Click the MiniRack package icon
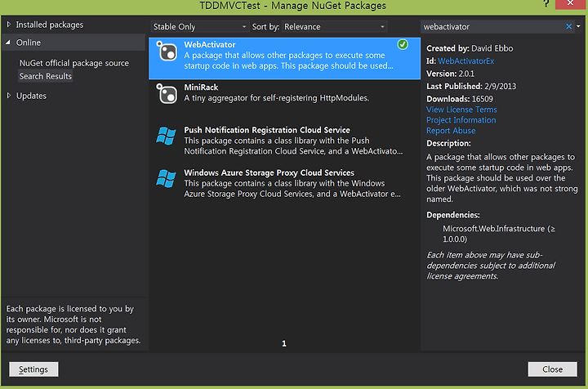This screenshot has height=389, width=588. pyautogui.click(x=167, y=94)
